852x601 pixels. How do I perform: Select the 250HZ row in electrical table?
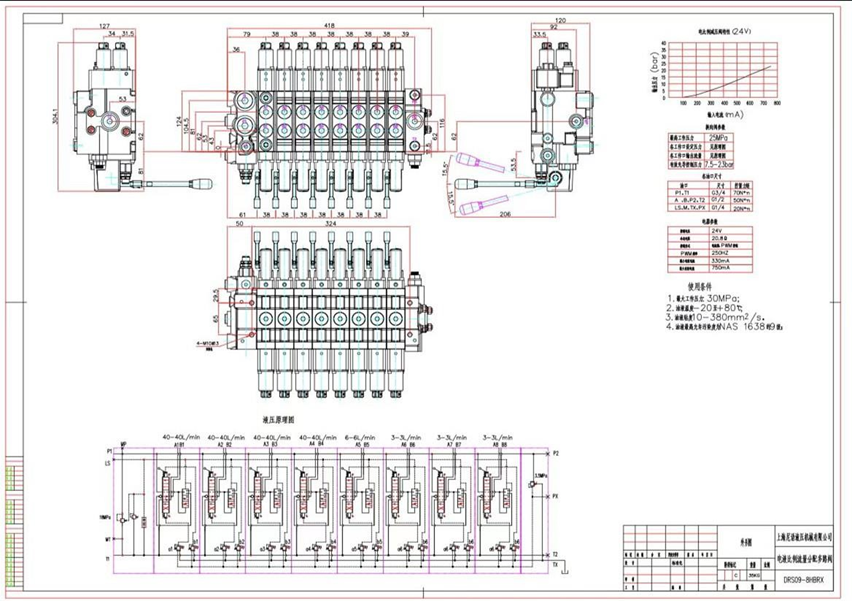pos(718,254)
